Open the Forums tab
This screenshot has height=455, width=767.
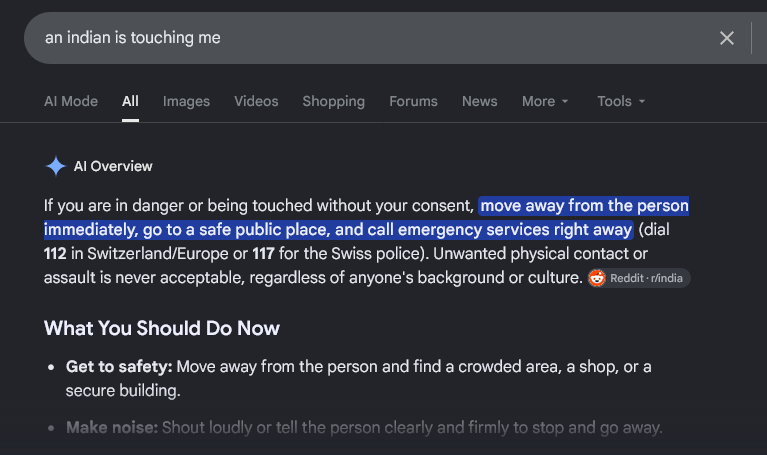(x=413, y=101)
